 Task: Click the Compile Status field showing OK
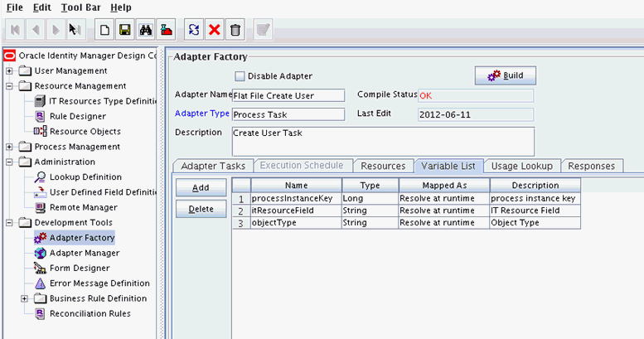click(x=476, y=95)
